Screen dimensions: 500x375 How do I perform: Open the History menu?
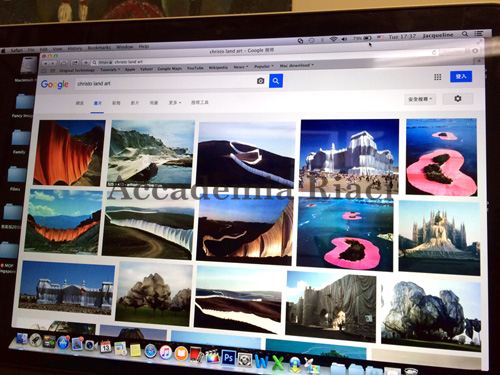coord(75,49)
